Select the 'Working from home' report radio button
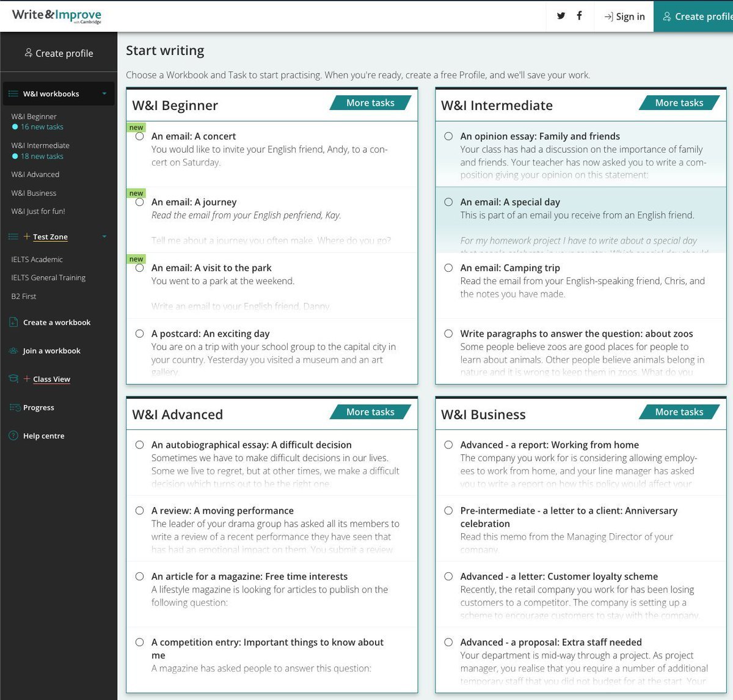This screenshot has height=700, width=733. 448,445
